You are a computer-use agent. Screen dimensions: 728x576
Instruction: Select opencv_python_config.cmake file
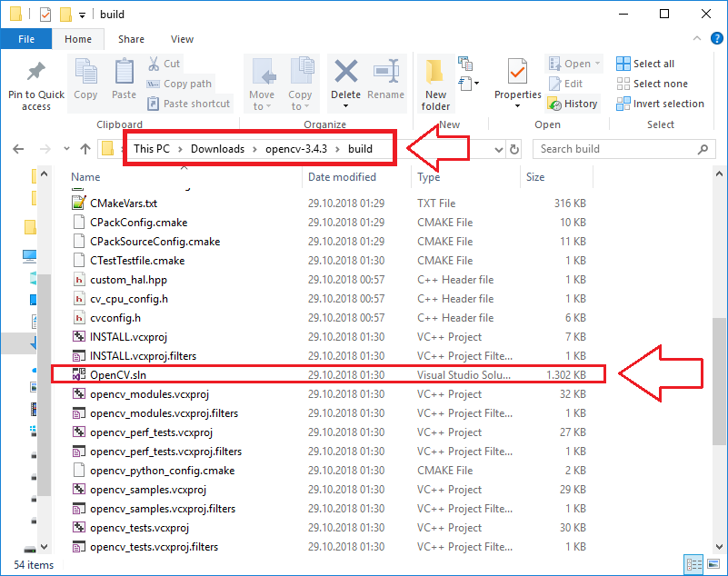(x=328, y=471)
